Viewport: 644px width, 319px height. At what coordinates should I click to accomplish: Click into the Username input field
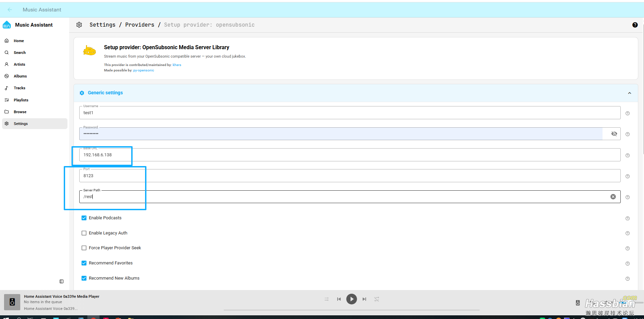[349, 113]
